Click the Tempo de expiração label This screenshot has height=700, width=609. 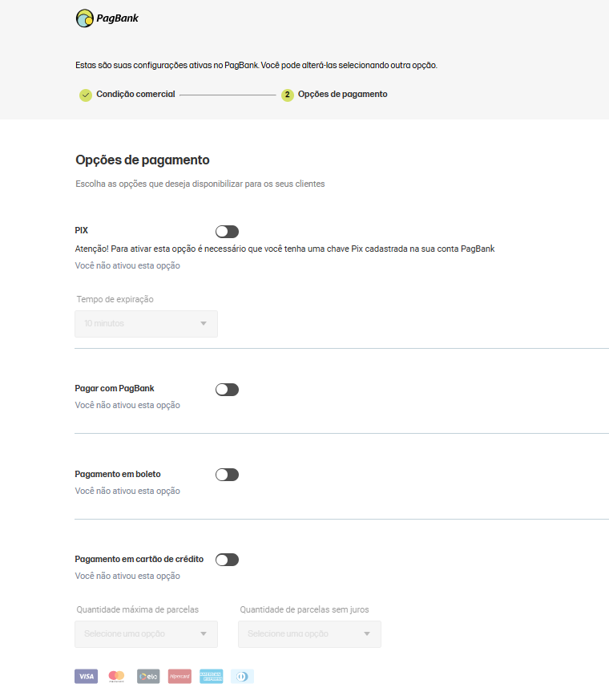115,299
